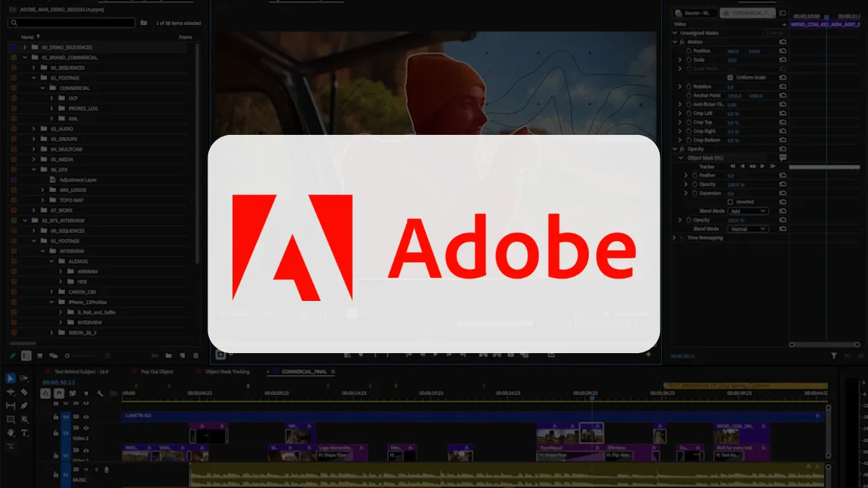Viewport: 868px width, 488px height.
Task: Collapse the Motion effect section
Action: (675, 42)
